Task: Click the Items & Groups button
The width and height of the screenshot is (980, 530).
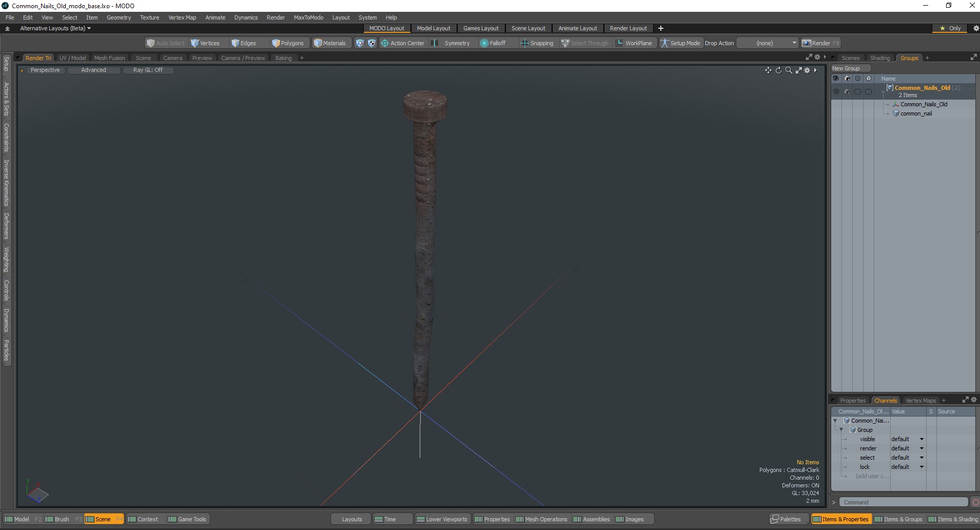Action: pyautogui.click(x=898, y=519)
